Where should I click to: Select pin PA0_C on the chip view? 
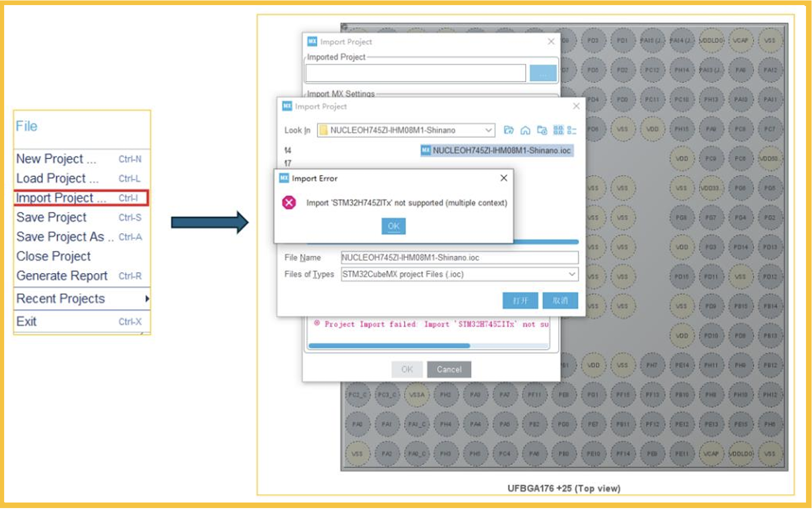pyautogui.click(x=416, y=453)
